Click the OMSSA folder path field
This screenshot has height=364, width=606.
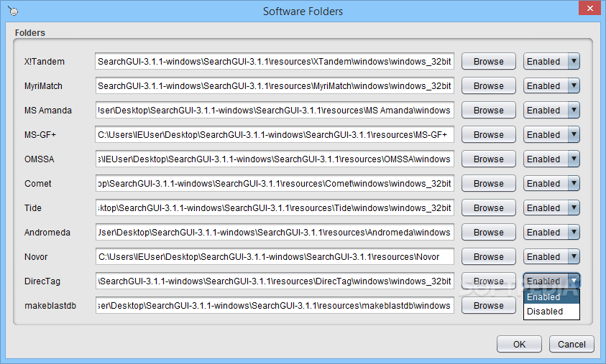click(x=275, y=159)
